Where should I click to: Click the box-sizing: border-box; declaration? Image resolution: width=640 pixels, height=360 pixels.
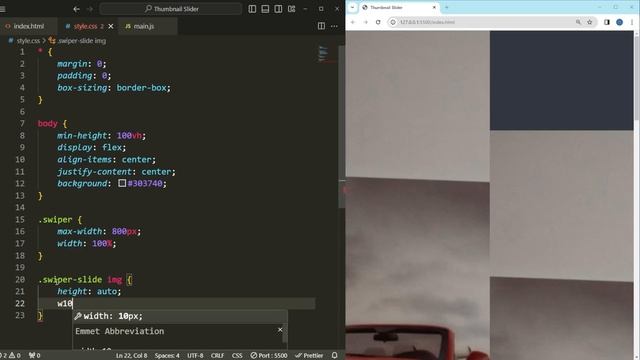pyautogui.click(x=114, y=88)
